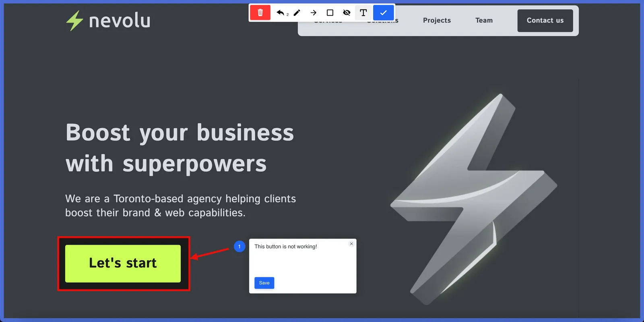The height and width of the screenshot is (322, 644).
Task: Click the 'Boost your business' headline
Action: point(180,133)
